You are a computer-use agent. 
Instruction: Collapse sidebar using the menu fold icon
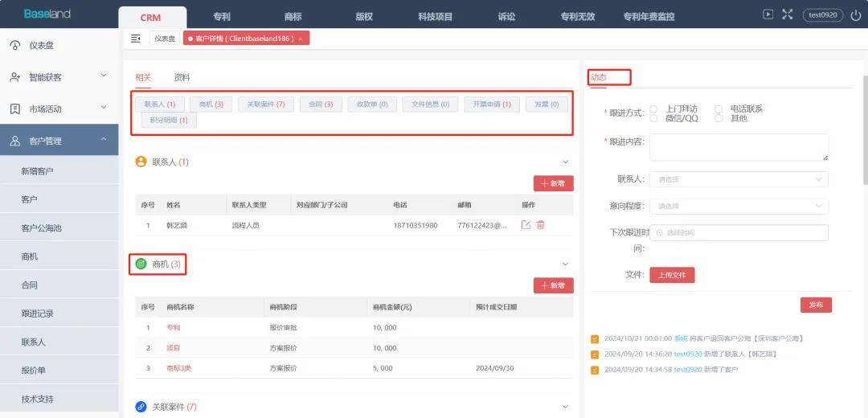coord(136,39)
